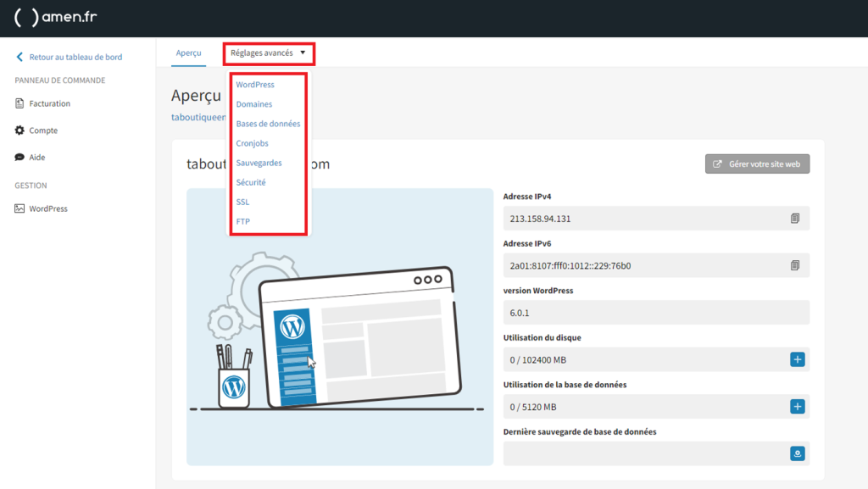The width and height of the screenshot is (868, 489).
Task: Select Cronjobs from the dropdown list
Action: click(x=253, y=143)
